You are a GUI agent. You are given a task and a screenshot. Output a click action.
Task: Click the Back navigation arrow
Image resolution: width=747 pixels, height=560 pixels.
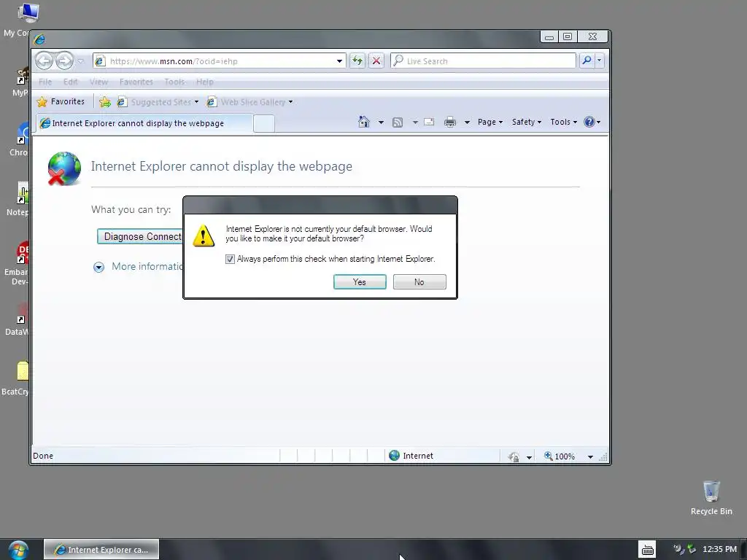(x=44, y=61)
